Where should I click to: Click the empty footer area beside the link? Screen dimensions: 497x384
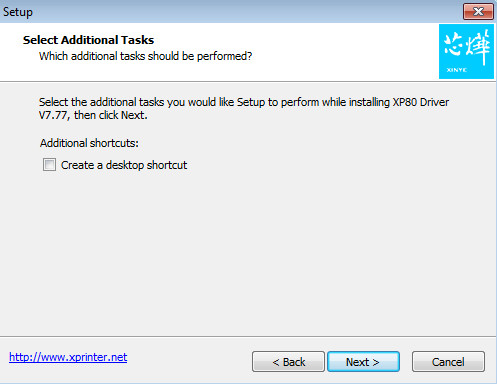190,360
